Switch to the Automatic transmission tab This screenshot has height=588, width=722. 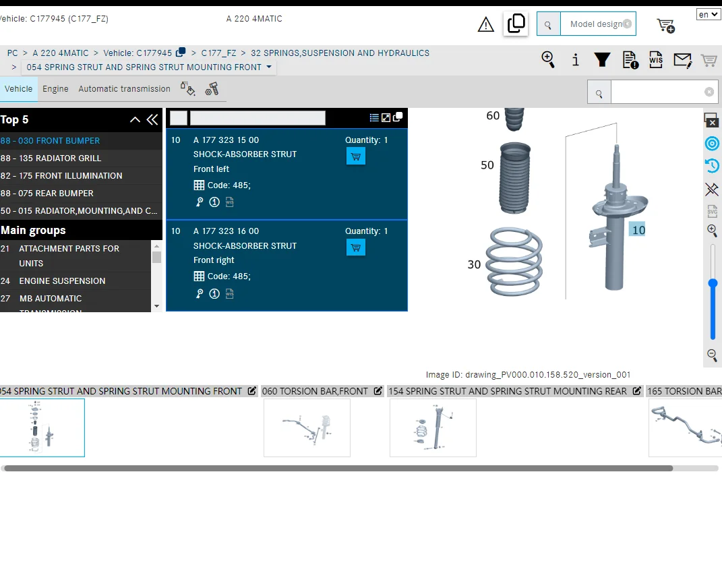pos(124,89)
